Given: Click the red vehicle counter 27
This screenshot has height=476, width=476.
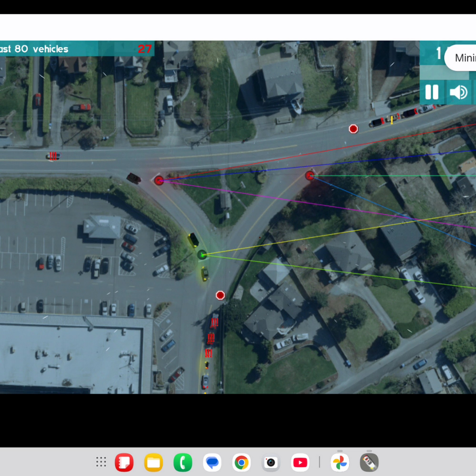Looking at the screenshot, I should [x=144, y=49].
